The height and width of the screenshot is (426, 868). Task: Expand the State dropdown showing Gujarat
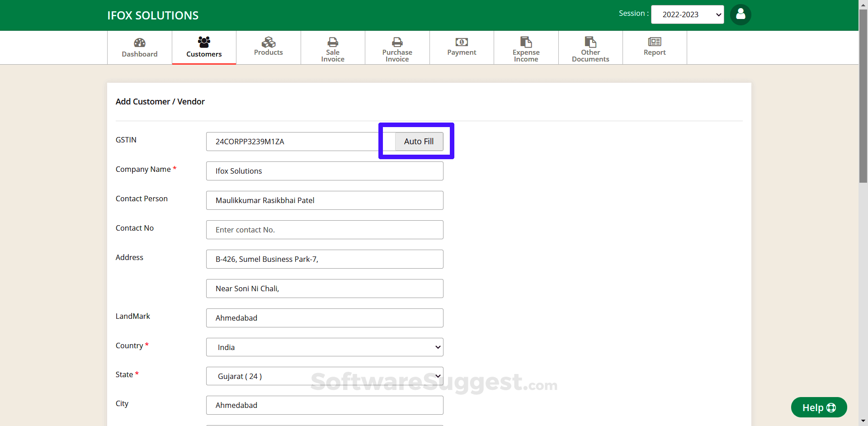(x=325, y=376)
